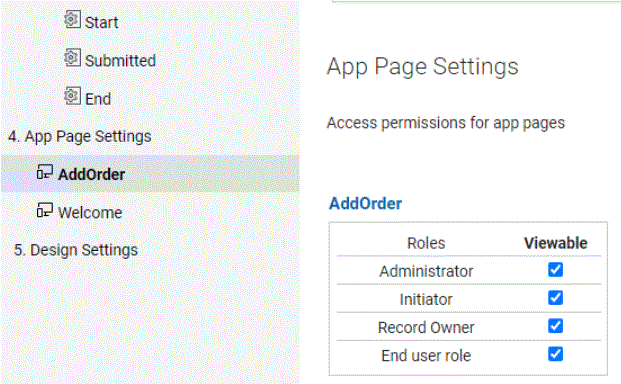621x384 pixels.
Task: Click the App Page Settings main heading
Action: coord(423,67)
